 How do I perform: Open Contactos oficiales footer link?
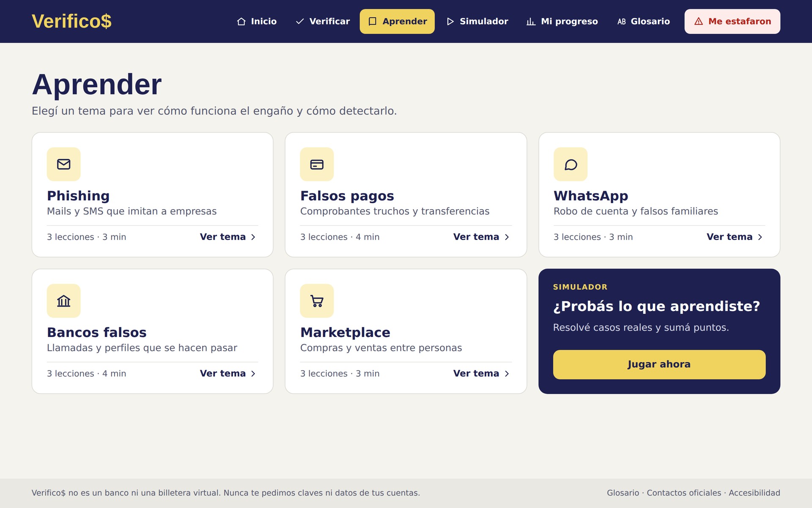point(684,493)
